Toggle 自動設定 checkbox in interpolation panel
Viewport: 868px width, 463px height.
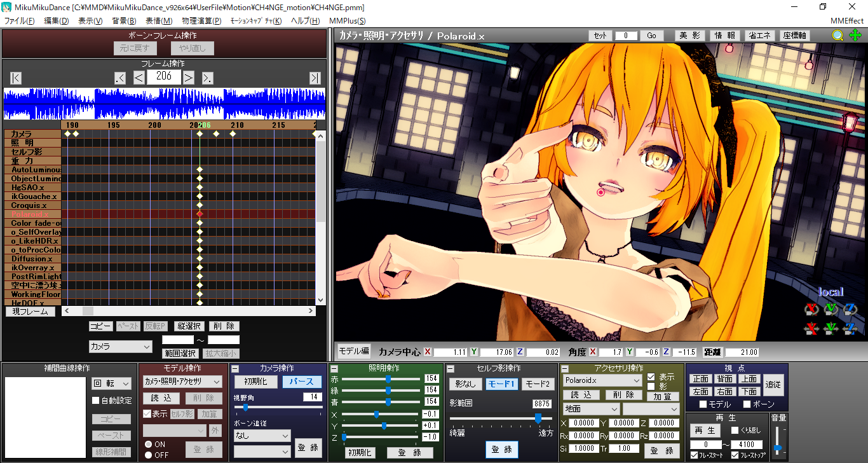96,401
